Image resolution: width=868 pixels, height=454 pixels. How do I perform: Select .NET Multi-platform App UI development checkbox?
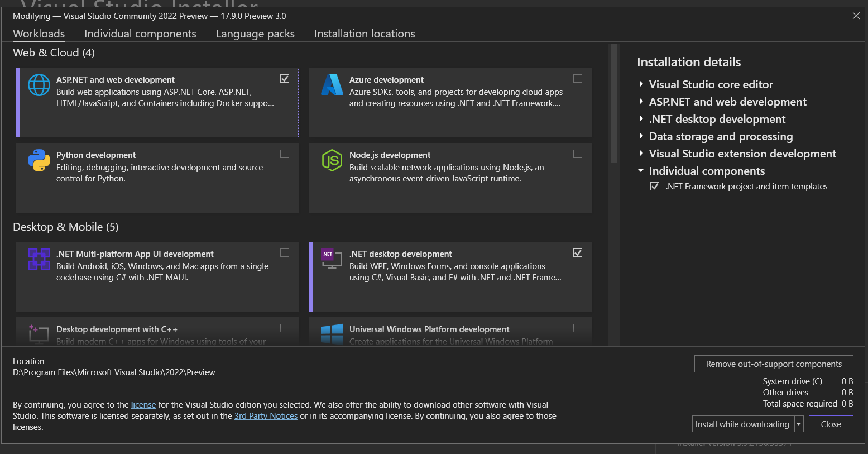(x=285, y=253)
